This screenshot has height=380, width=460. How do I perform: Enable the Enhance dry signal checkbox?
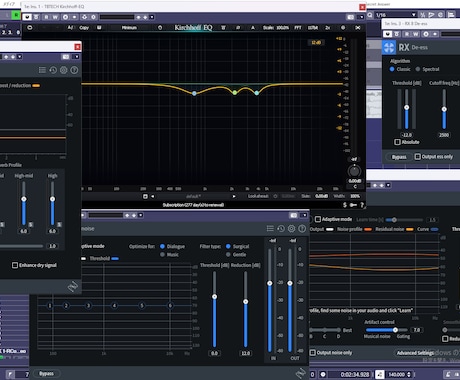click(15, 265)
